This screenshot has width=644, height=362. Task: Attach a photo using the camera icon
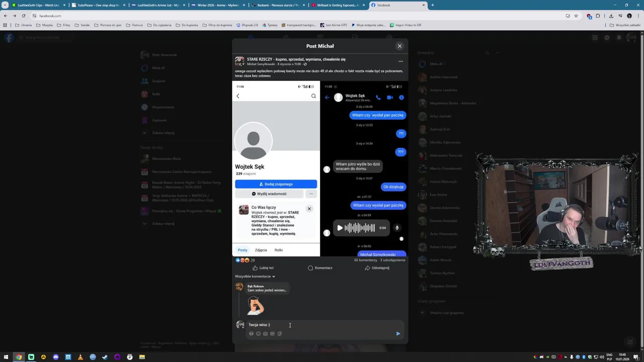265,333
